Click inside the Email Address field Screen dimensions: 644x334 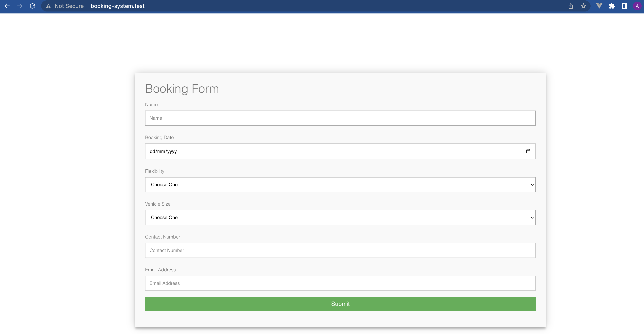(x=340, y=283)
